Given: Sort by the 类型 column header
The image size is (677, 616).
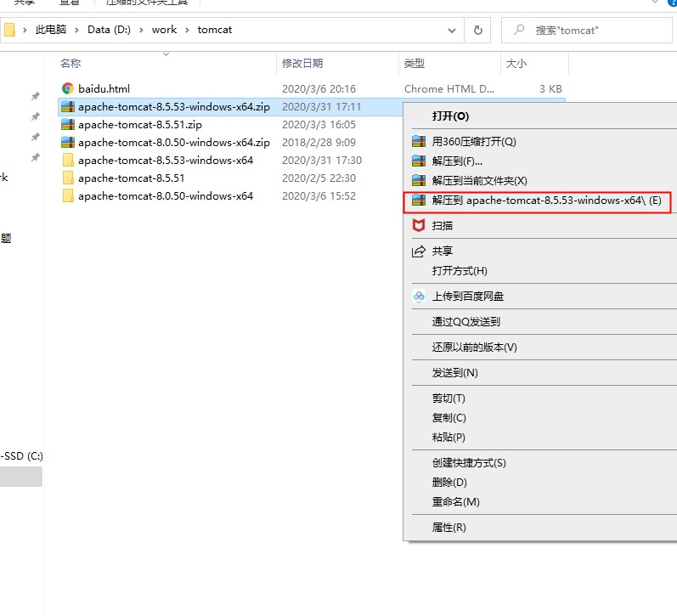Looking at the screenshot, I should pos(414,63).
